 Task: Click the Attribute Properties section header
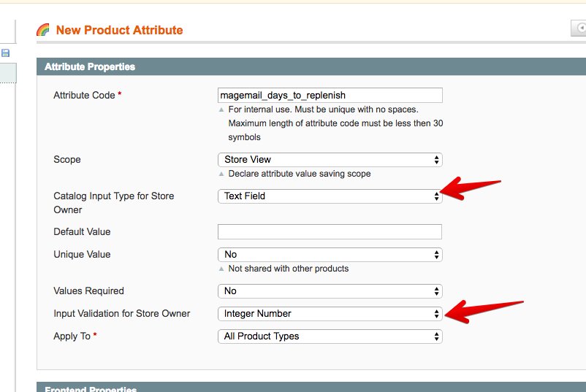(x=90, y=66)
